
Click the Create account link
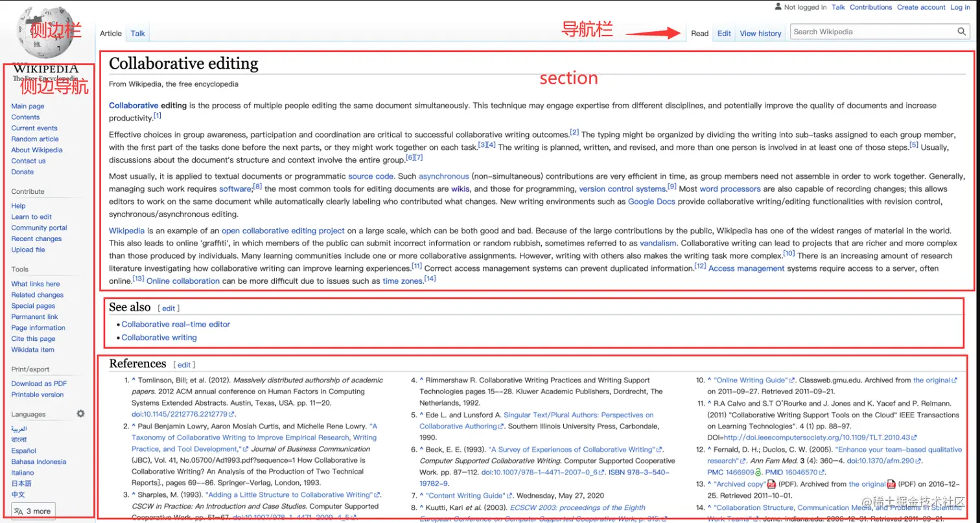(x=921, y=7)
